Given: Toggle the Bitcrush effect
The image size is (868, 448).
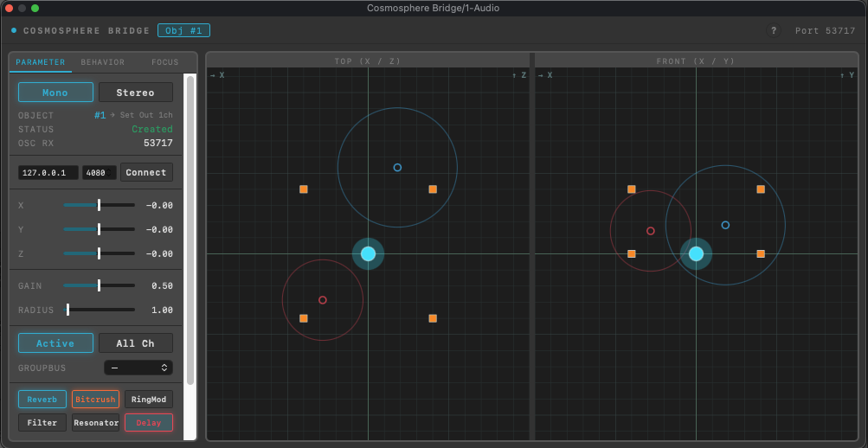Looking at the screenshot, I should pyautogui.click(x=95, y=400).
